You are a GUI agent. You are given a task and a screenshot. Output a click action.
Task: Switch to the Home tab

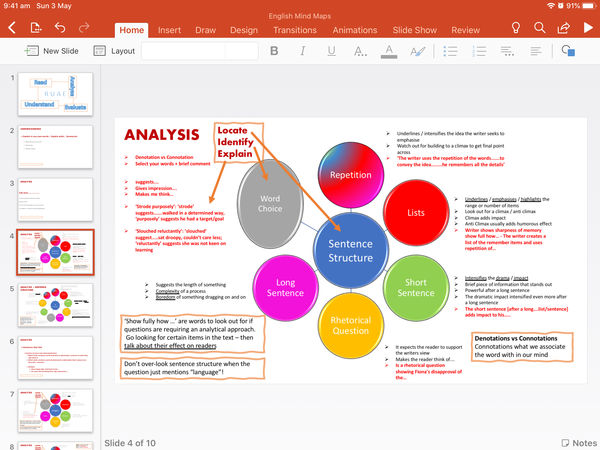tap(132, 30)
